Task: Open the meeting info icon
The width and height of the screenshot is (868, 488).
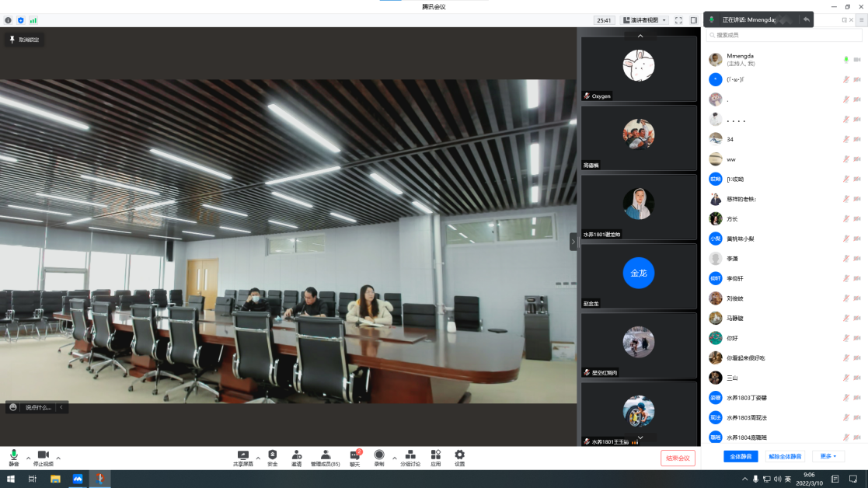Action: click(9, 20)
